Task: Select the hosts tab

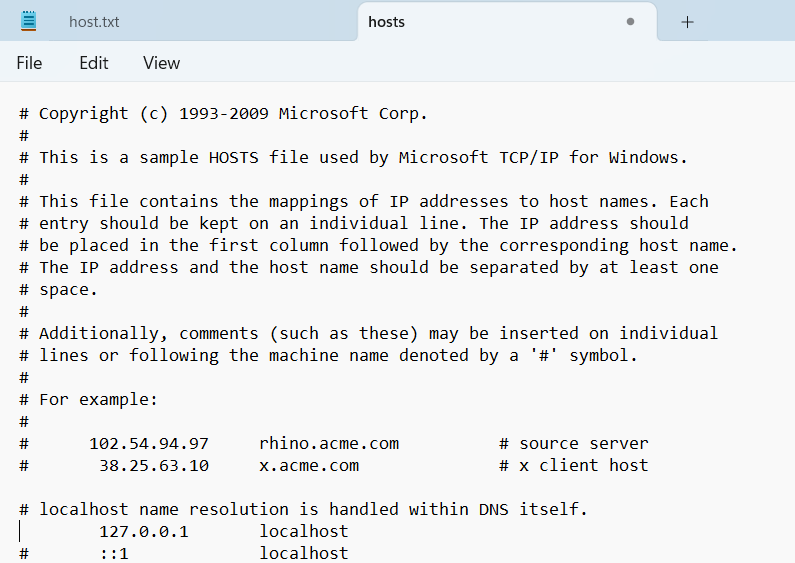Action: pyautogui.click(x=387, y=22)
